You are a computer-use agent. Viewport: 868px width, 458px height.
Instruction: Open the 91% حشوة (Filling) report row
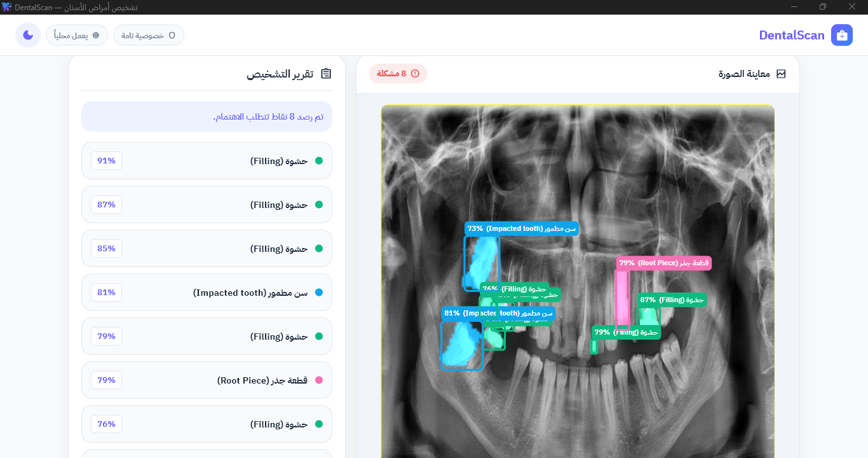coord(207,161)
